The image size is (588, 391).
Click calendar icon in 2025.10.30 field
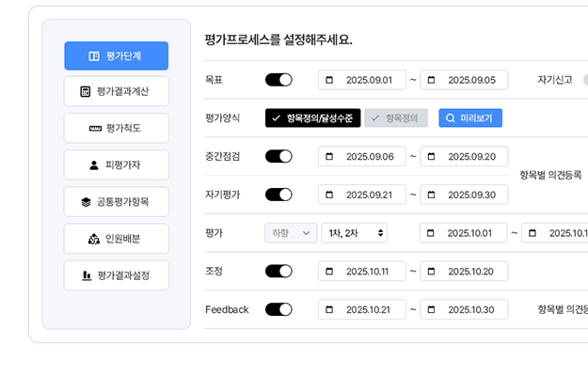tap(431, 310)
